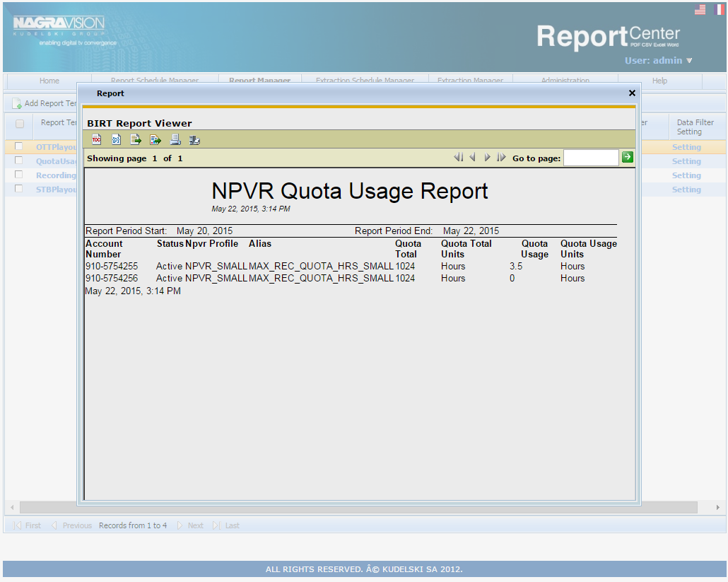Switch to the Administration tab
Image resolution: width=728 pixels, height=582 pixels.
coord(565,81)
